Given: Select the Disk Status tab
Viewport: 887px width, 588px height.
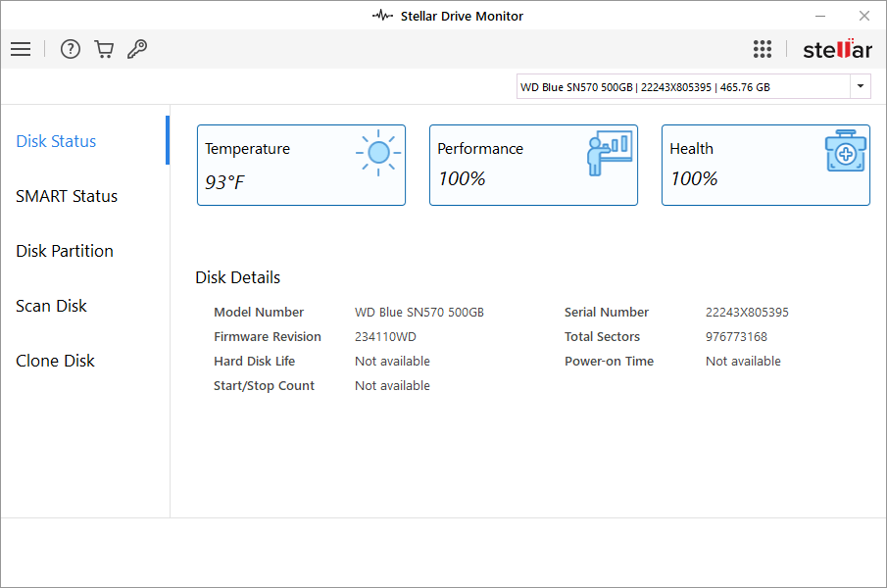Looking at the screenshot, I should tap(56, 141).
